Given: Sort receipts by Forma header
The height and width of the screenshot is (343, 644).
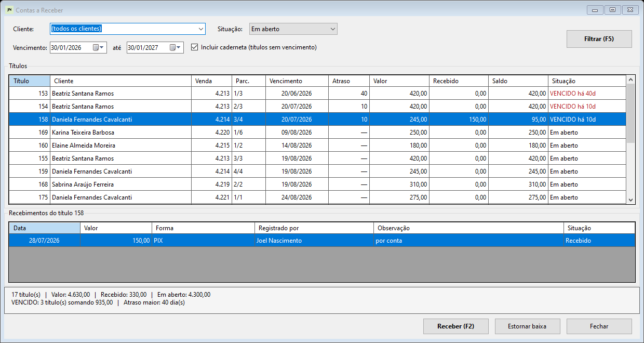Looking at the screenshot, I should [x=204, y=228].
